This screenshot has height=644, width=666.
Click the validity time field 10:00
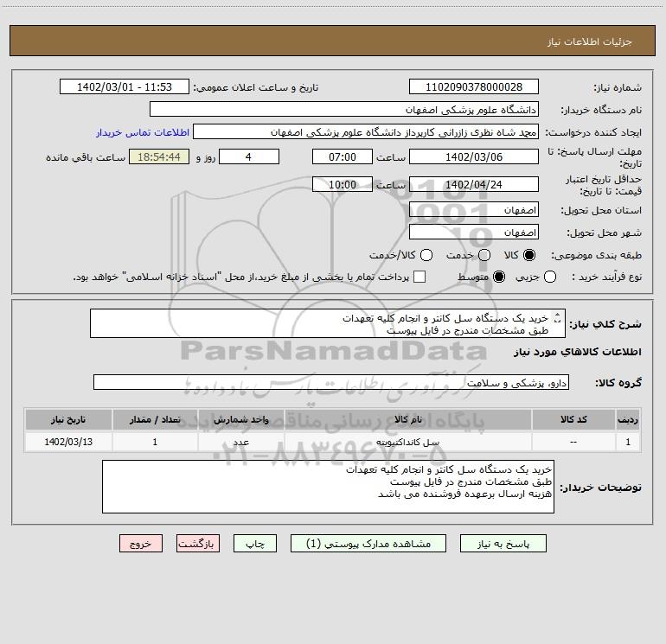click(343, 184)
